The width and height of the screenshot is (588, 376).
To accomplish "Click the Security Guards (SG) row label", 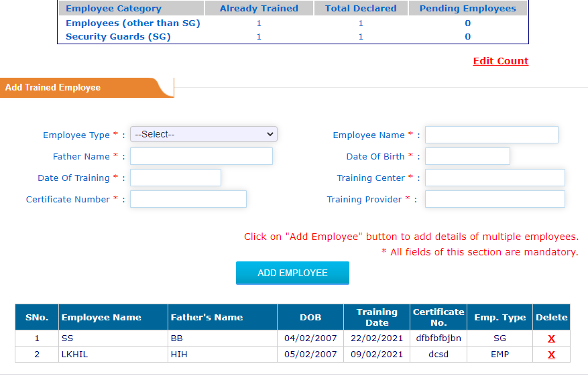I will point(118,37).
